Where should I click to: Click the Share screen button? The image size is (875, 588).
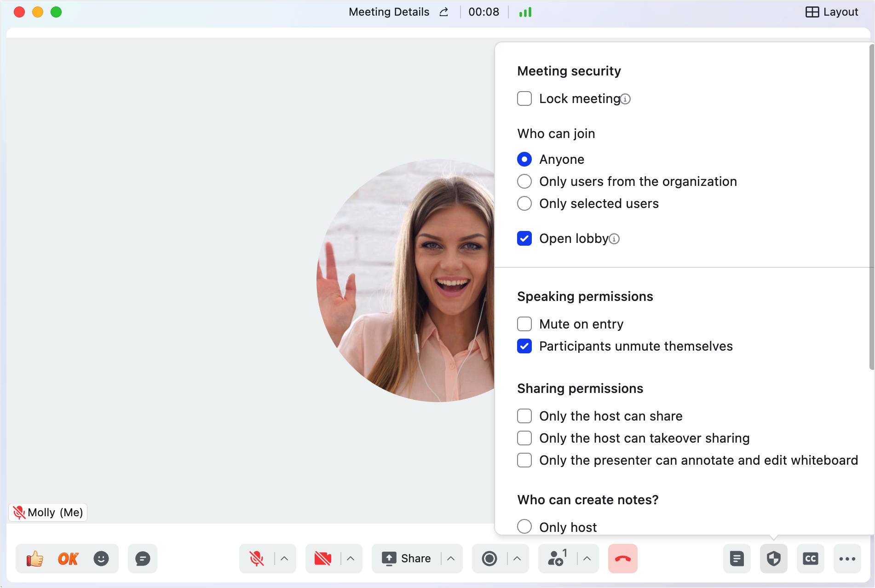point(407,559)
